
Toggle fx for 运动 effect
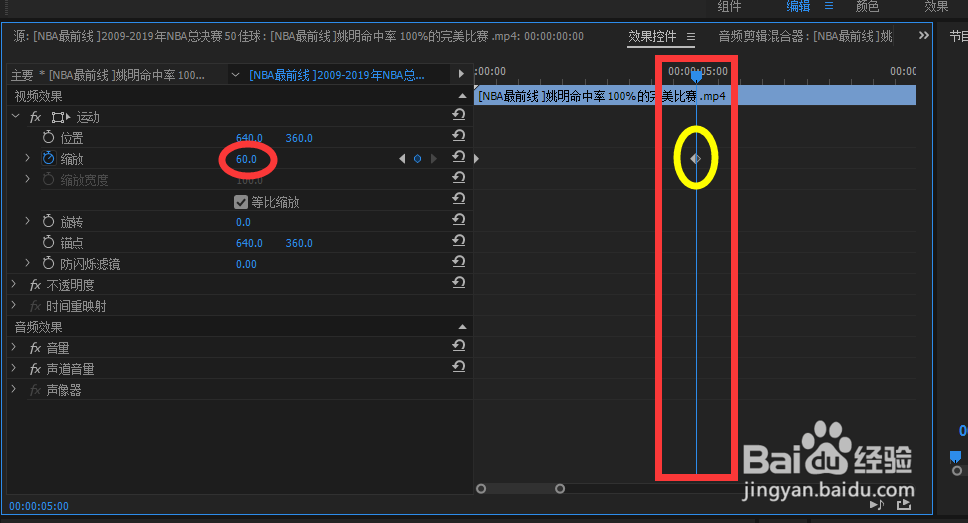click(35, 117)
